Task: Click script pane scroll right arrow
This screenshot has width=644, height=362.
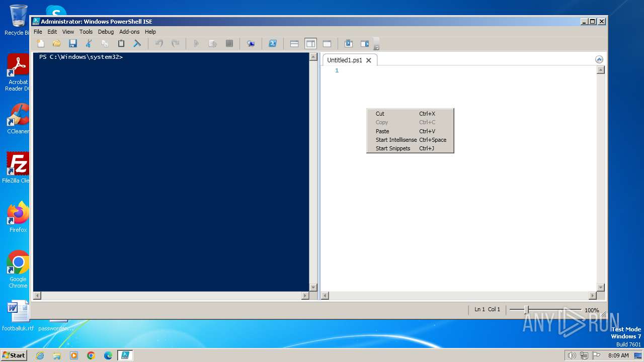Action: [x=592, y=296]
